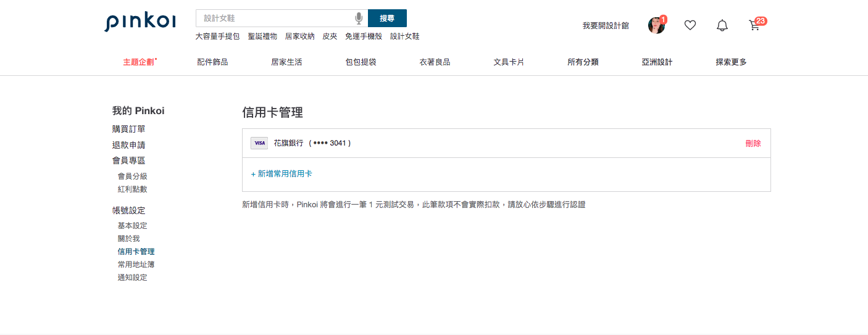This screenshot has height=335, width=868.
Task: Open the user avatar profile menu
Action: [656, 25]
